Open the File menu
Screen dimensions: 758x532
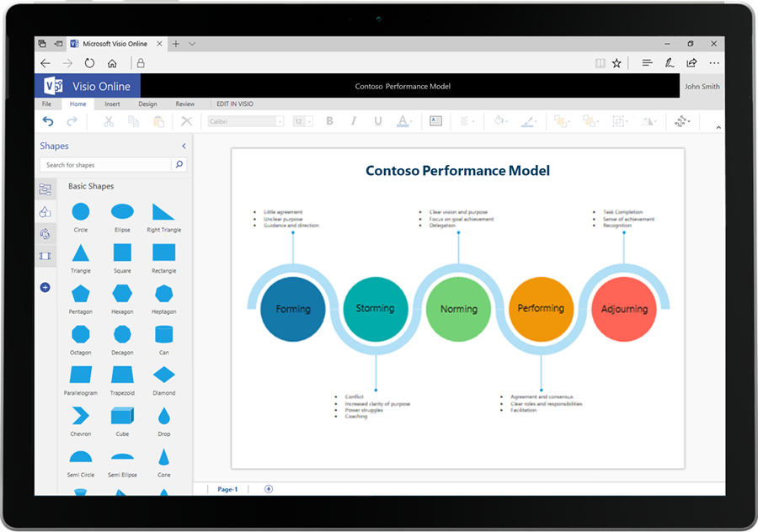pos(46,104)
